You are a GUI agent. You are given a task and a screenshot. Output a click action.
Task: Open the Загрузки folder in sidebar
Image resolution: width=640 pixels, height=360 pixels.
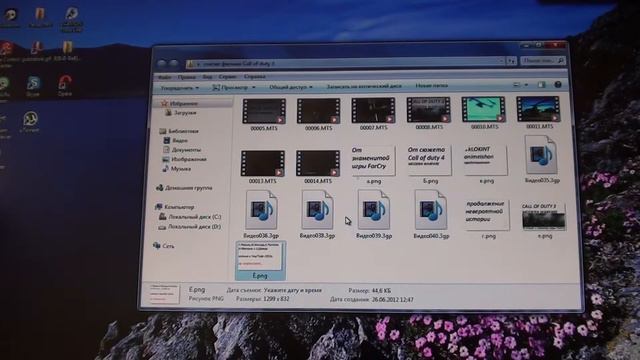185,112
